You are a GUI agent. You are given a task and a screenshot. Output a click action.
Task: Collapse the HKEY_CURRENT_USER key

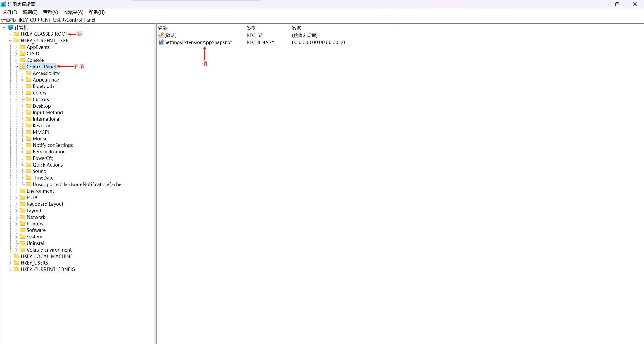tap(10, 41)
